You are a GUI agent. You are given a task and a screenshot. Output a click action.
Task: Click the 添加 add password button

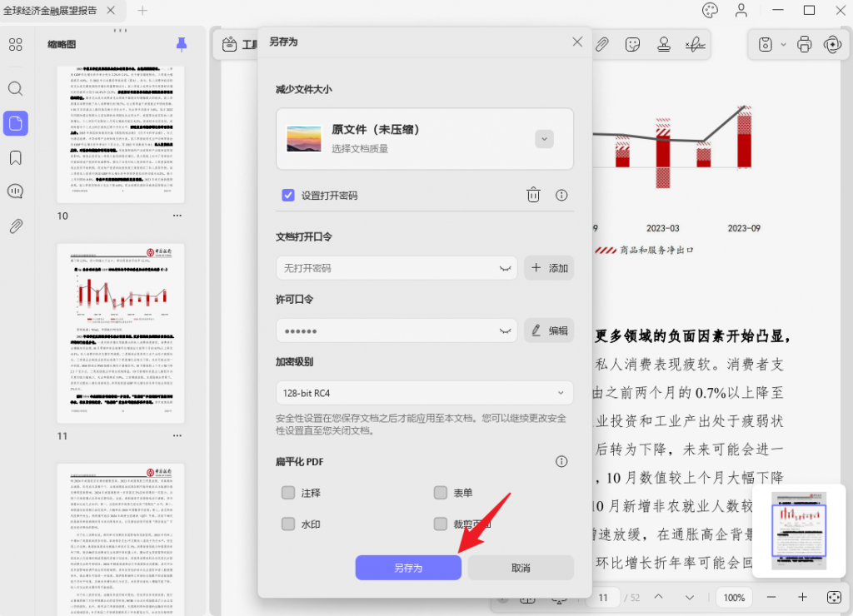549,268
